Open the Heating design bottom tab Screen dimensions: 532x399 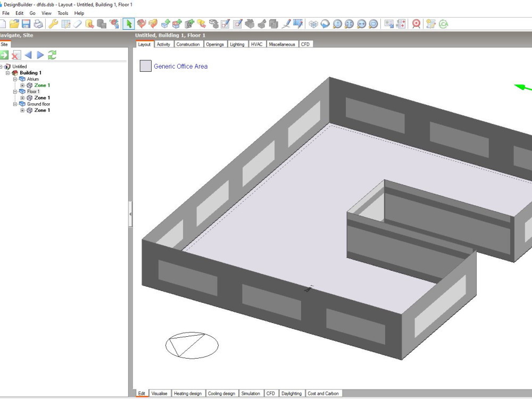(x=188, y=394)
